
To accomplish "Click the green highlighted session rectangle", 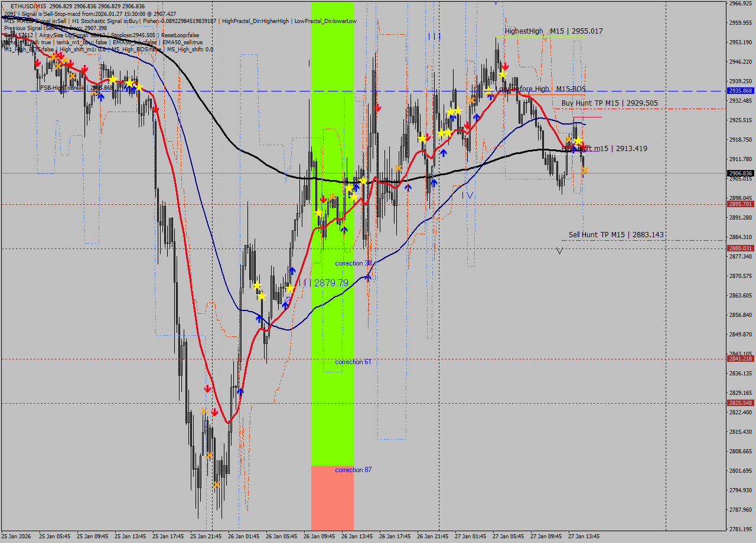I will coord(334,354).
